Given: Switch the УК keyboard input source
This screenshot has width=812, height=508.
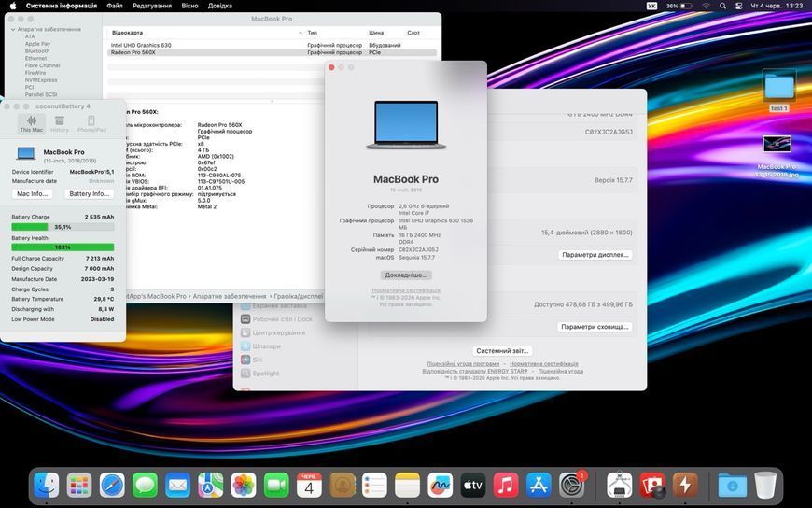Looking at the screenshot, I should (x=652, y=6).
